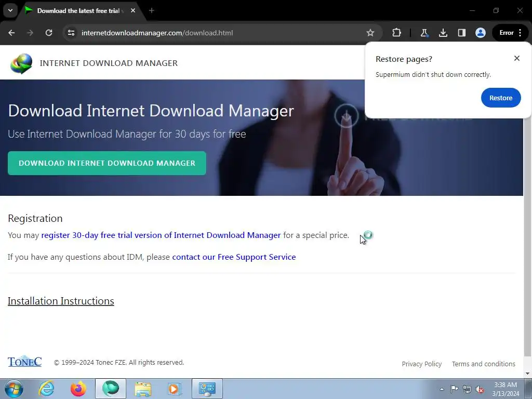The height and width of the screenshot is (399, 532).
Task: Click the browser back arrow
Action: pos(11,33)
